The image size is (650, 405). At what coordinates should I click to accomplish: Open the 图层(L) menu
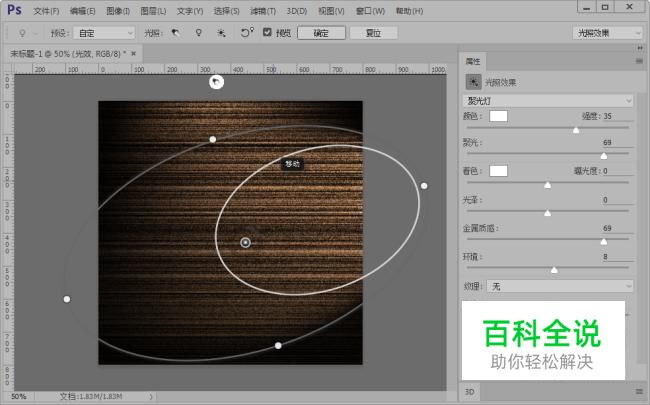[x=153, y=11]
